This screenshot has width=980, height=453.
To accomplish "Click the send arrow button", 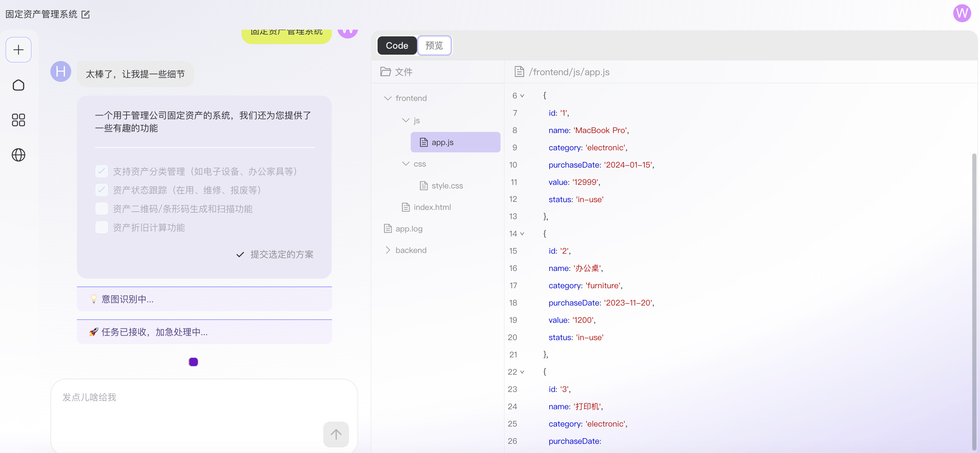I will pos(336,434).
